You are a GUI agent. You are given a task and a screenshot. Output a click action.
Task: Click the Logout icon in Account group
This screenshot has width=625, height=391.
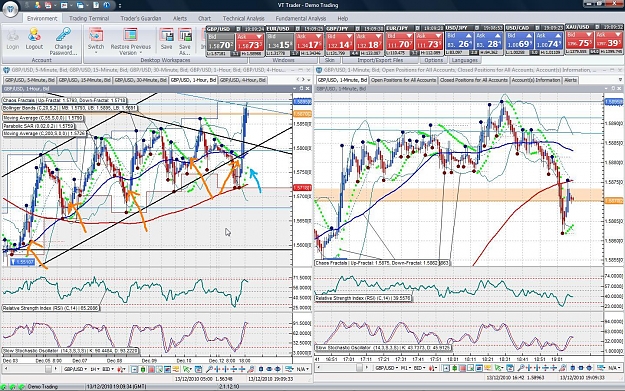tap(34, 35)
